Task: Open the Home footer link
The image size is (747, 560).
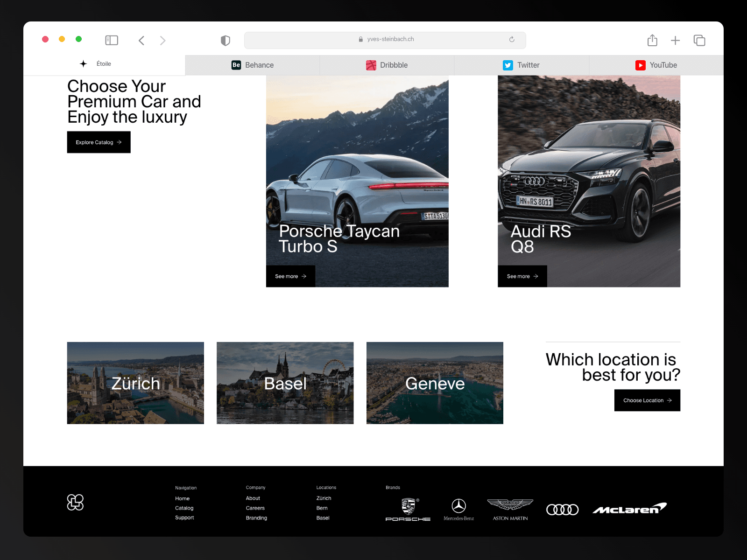Action: click(x=183, y=498)
